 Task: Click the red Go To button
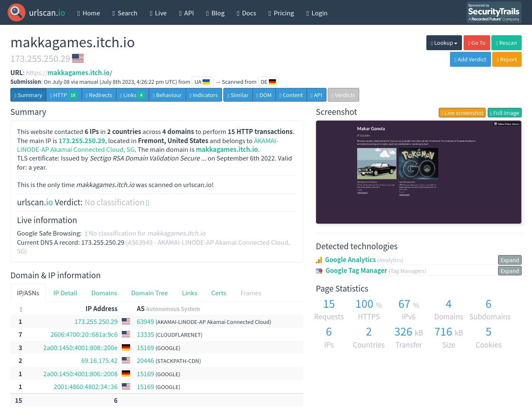tap(477, 43)
